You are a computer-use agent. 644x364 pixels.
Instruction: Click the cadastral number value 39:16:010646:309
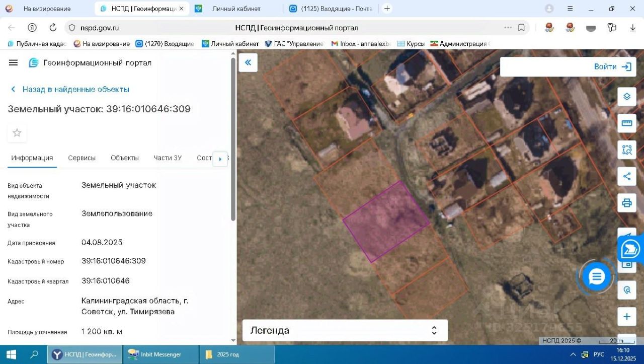(114, 261)
